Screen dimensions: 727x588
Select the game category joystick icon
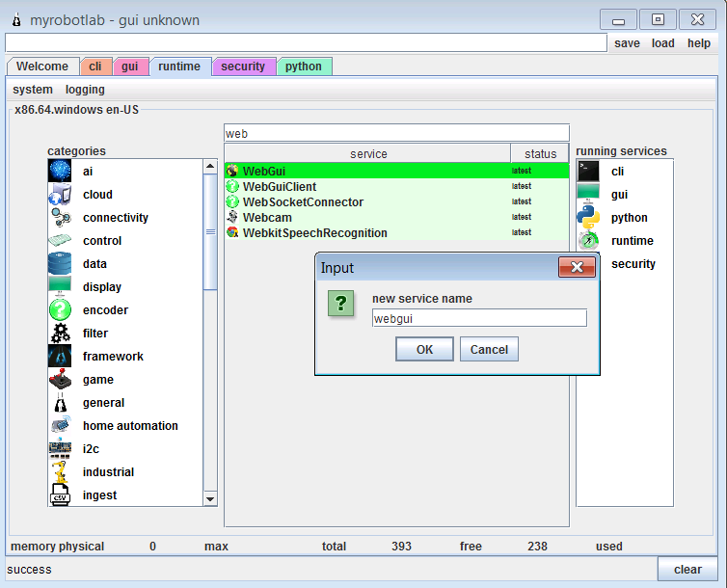(60, 379)
